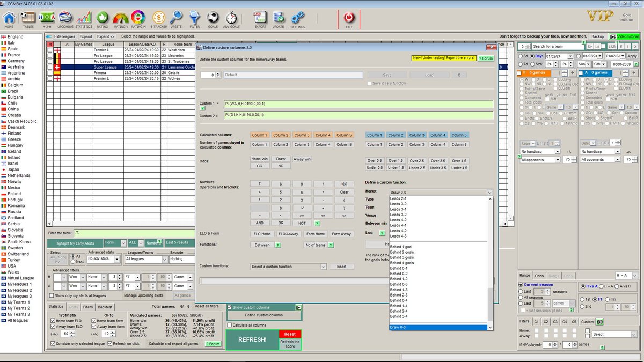The image size is (644, 362).
Task: Select the 7d radio button
Action: [x=521, y=64]
